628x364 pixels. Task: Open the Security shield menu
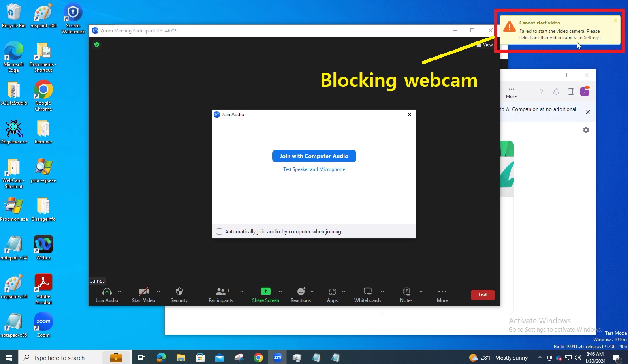pyautogui.click(x=179, y=292)
